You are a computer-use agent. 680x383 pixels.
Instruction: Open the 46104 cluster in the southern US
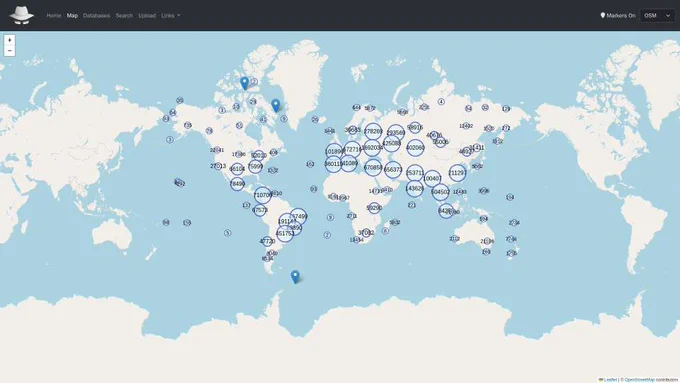click(x=237, y=169)
